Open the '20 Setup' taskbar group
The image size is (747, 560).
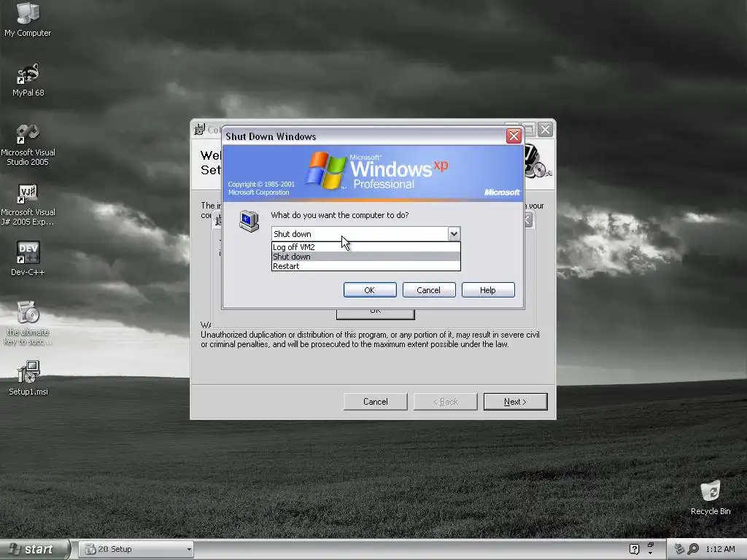tap(136, 550)
